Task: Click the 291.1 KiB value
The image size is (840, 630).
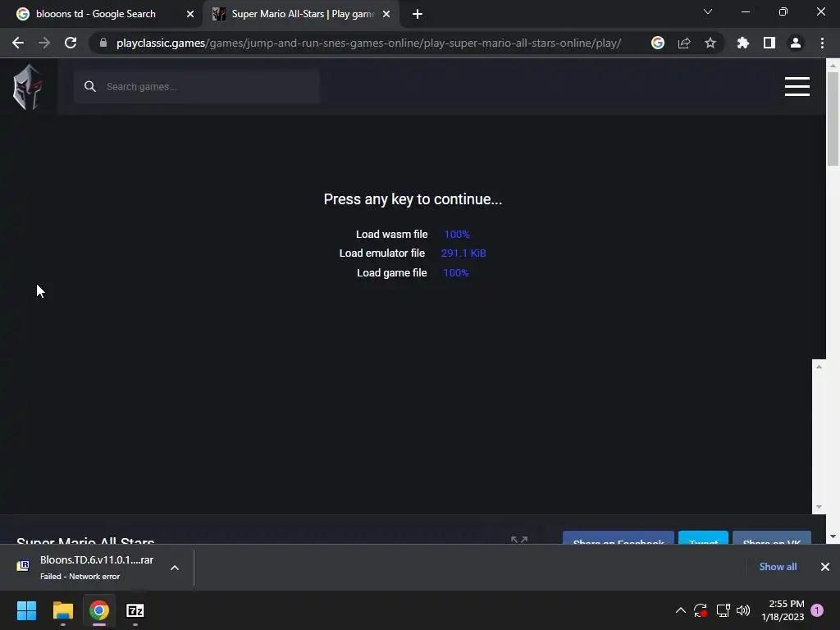Action: coord(463,253)
